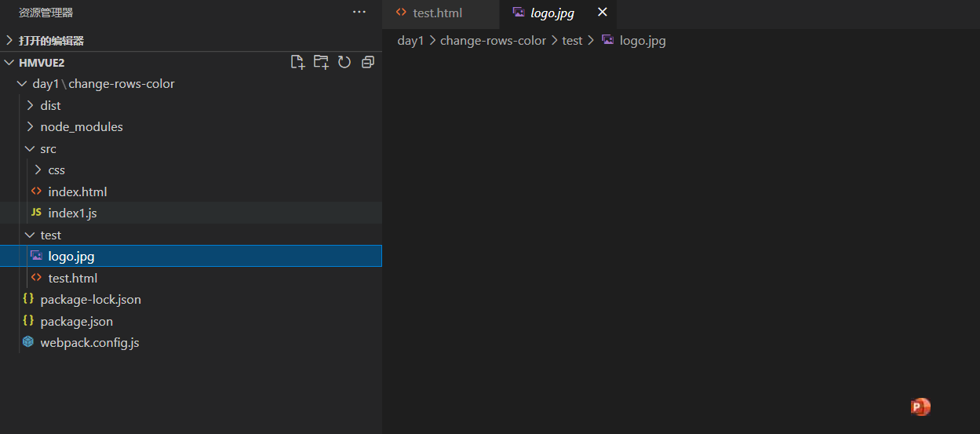This screenshot has height=434, width=980.
Task: Click the PowerPoint floating icon
Action: pyautogui.click(x=920, y=407)
